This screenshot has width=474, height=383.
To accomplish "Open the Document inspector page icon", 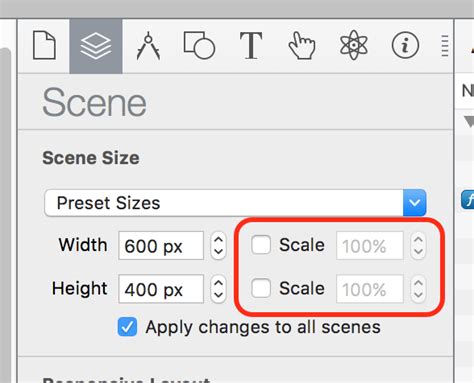I will 44,45.
